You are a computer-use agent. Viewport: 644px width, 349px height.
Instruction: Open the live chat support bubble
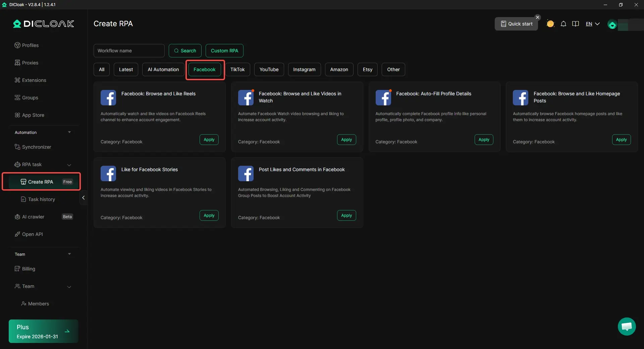[x=627, y=326]
